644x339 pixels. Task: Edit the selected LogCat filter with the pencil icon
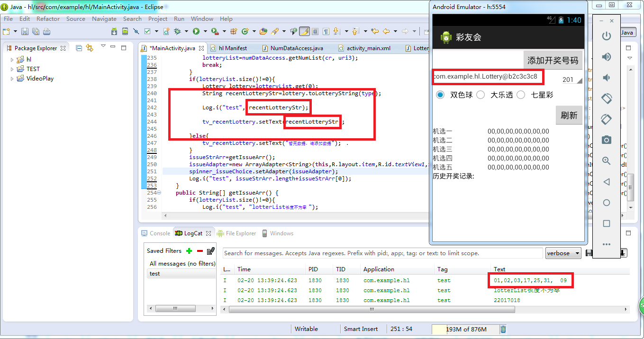pos(211,251)
